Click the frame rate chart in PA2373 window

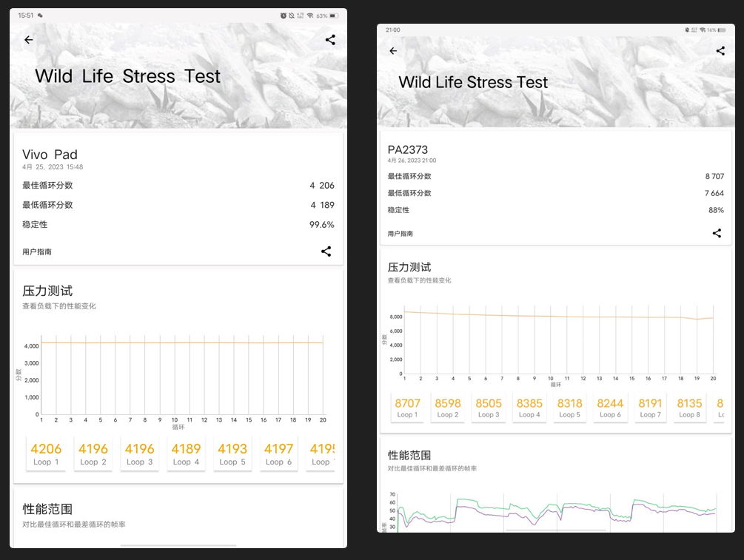(x=550, y=512)
